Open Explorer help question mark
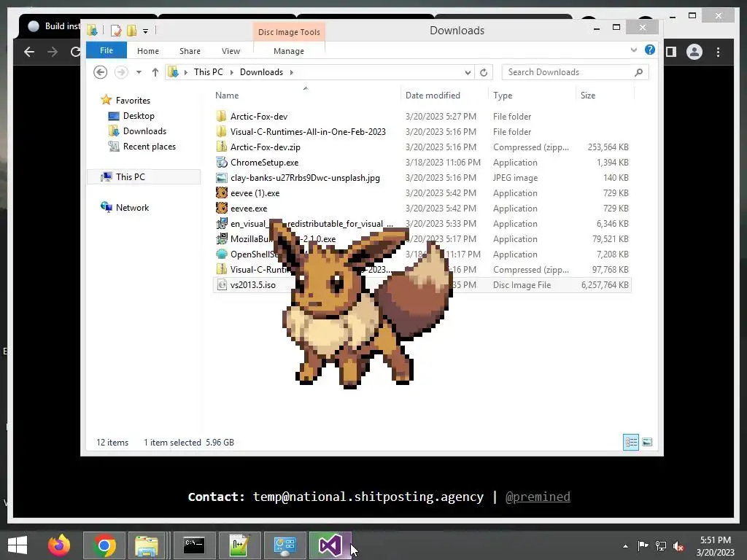The width and height of the screenshot is (747, 560). [650, 50]
